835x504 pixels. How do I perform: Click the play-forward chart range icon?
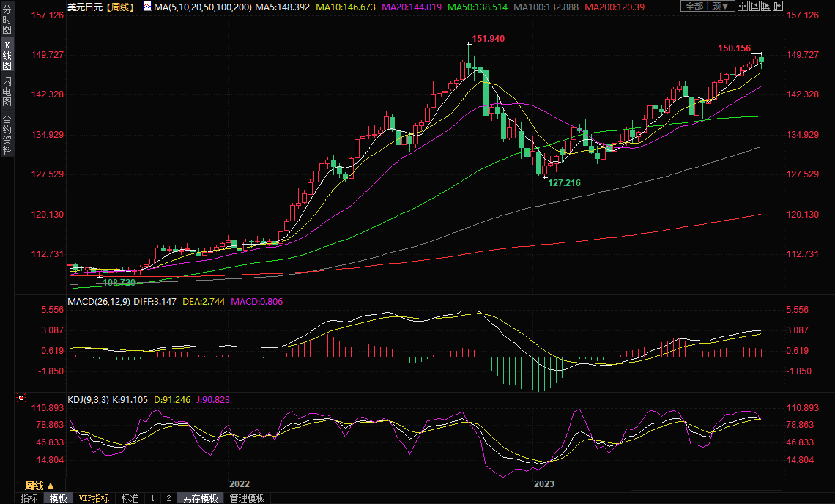(766, 7)
